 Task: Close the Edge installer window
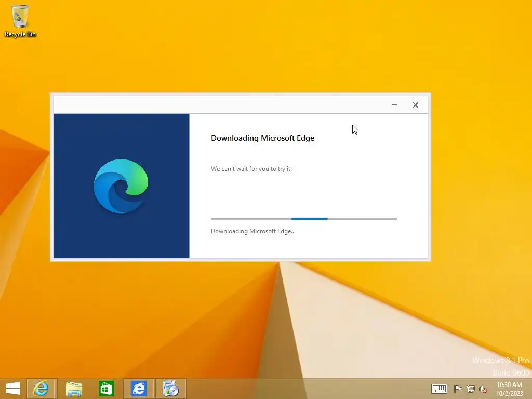pyautogui.click(x=416, y=105)
